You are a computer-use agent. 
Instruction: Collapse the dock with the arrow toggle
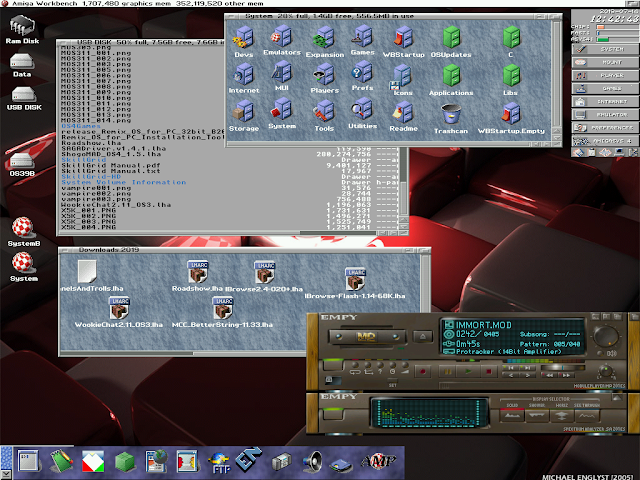click(6, 474)
